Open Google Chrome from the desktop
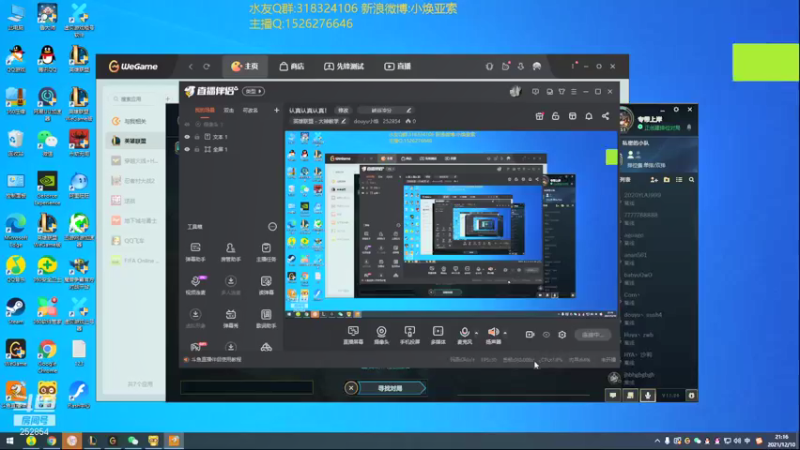This screenshot has height=450, width=800. click(47, 355)
